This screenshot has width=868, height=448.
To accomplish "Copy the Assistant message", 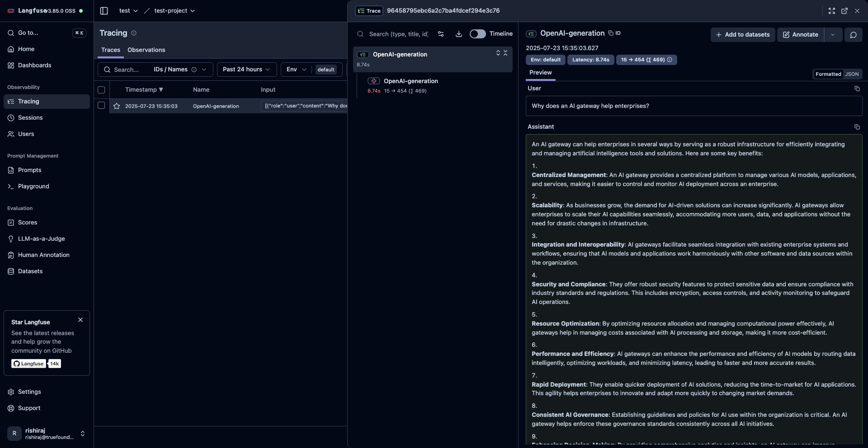I will pos(857,127).
